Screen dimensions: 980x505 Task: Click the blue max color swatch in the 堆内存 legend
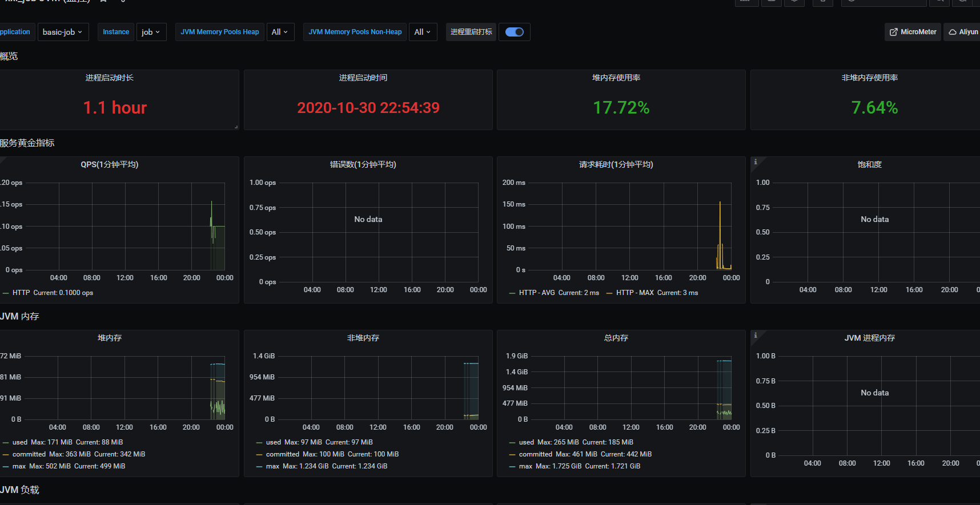6,467
